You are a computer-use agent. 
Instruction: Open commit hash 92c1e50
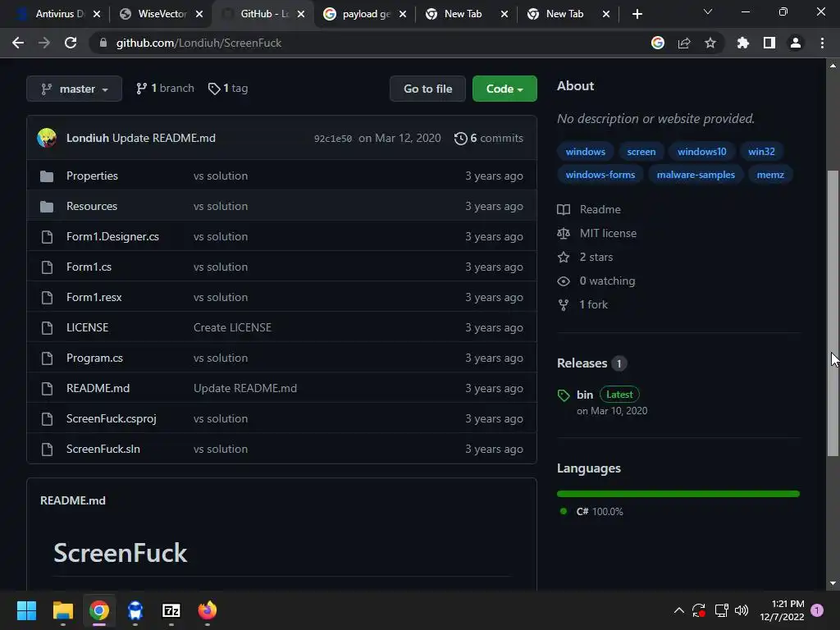tap(333, 138)
